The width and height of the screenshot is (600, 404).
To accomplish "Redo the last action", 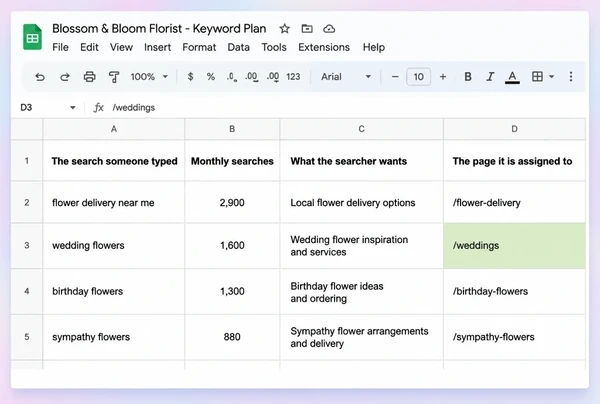I will click(x=65, y=77).
